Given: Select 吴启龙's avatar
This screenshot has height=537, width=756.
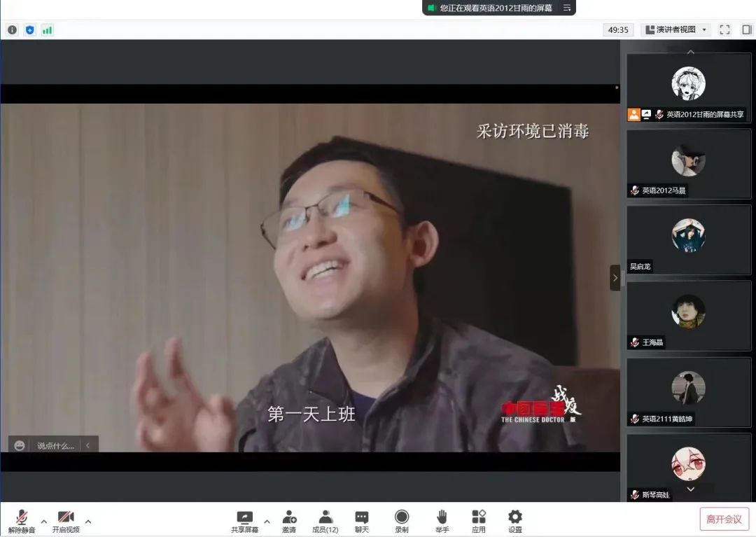Looking at the screenshot, I should [689, 236].
